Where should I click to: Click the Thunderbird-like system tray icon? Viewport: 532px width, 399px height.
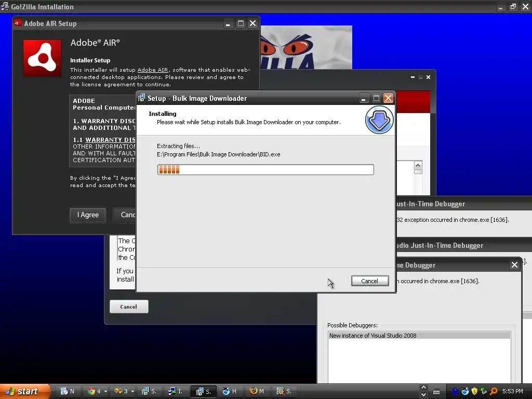click(465, 392)
